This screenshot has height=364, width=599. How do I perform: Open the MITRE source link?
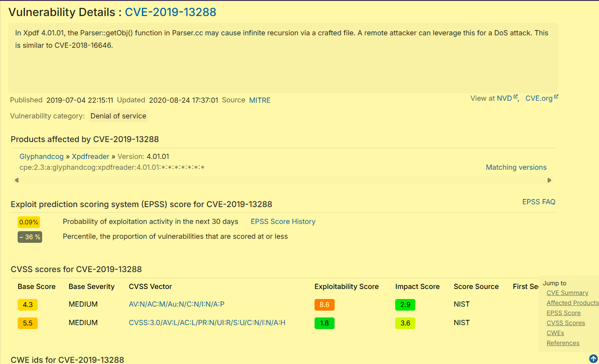click(260, 100)
